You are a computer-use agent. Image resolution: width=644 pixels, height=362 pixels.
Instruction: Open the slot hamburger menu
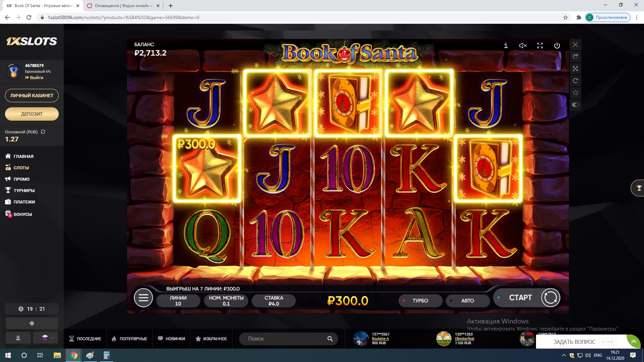[x=143, y=298]
